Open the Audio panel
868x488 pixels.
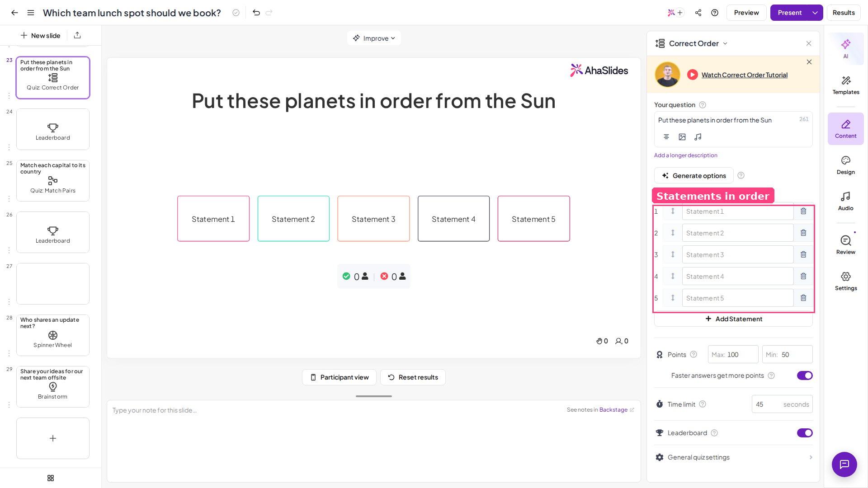pyautogui.click(x=845, y=202)
